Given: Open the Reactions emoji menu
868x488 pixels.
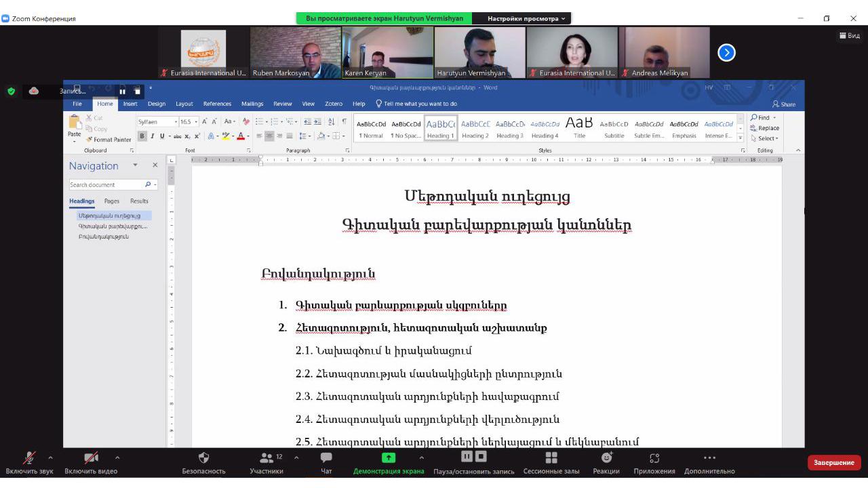Looking at the screenshot, I should [606, 459].
